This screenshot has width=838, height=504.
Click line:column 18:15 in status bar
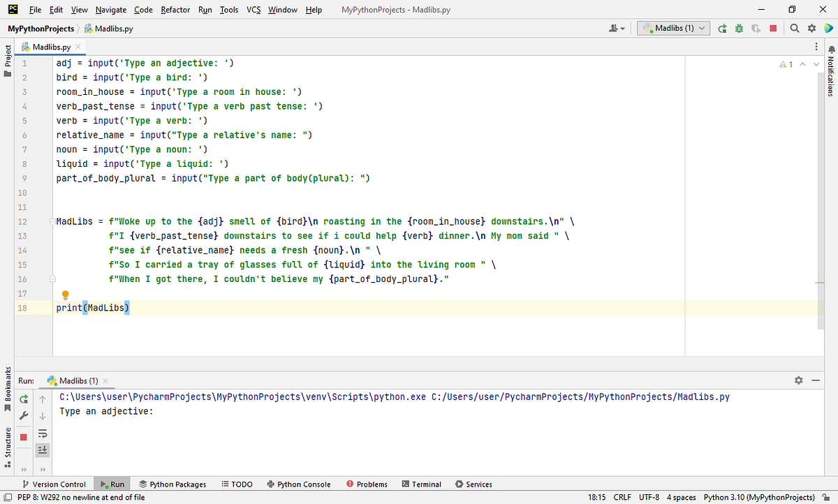tap(597, 498)
